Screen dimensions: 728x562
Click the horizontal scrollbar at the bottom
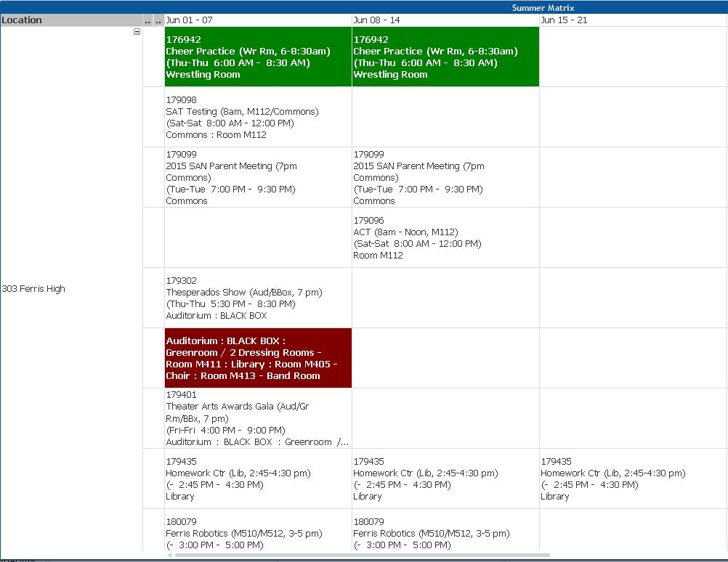pos(362,555)
